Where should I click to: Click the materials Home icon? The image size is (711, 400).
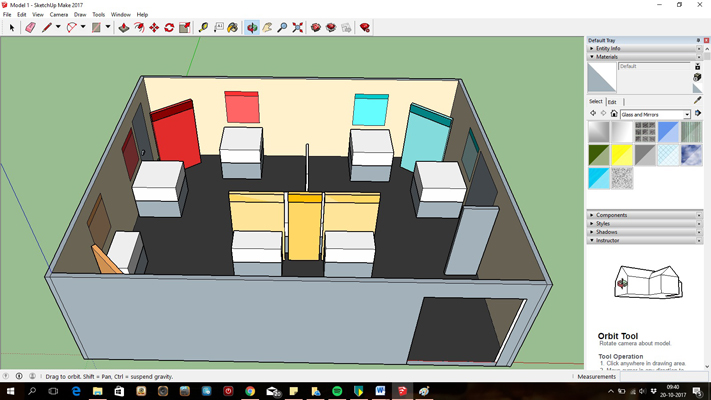pyautogui.click(x=614, y=114)
